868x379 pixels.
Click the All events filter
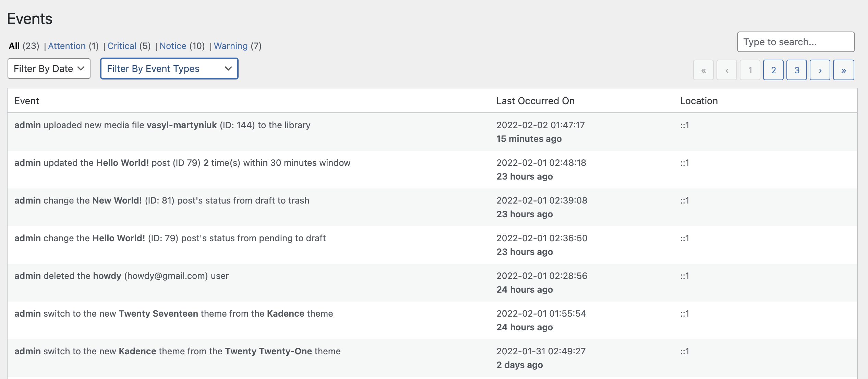pyautogui.click(x=14, y=45)
